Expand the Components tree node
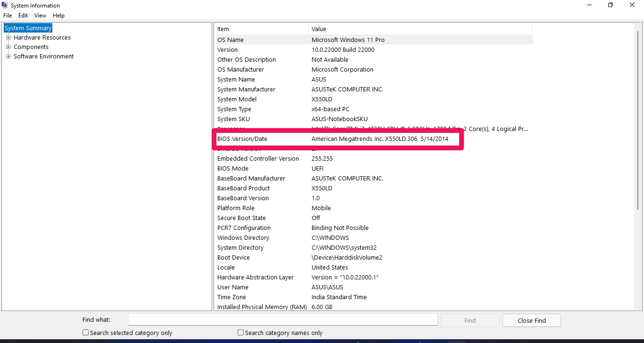 (x=8, y=47)
